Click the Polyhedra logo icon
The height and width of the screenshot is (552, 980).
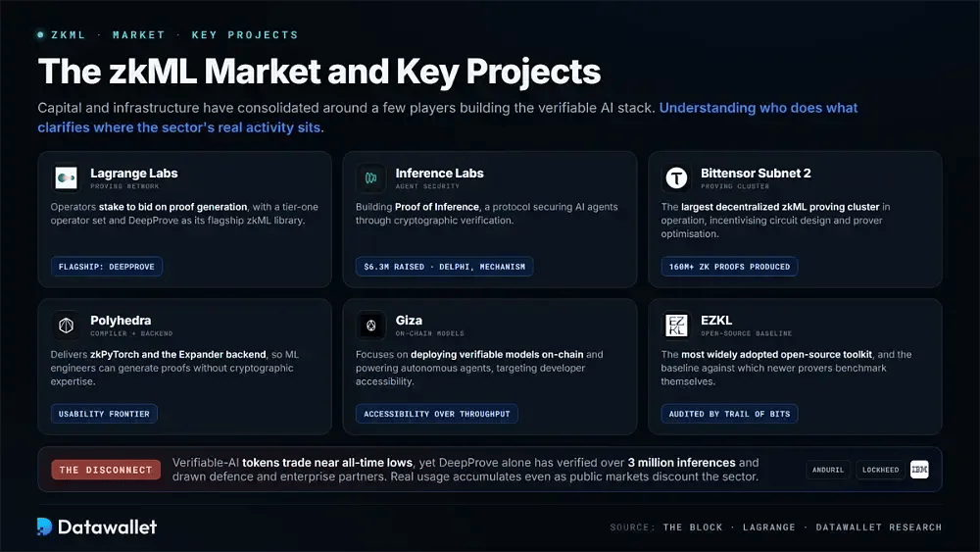click(x=66, y=326)
